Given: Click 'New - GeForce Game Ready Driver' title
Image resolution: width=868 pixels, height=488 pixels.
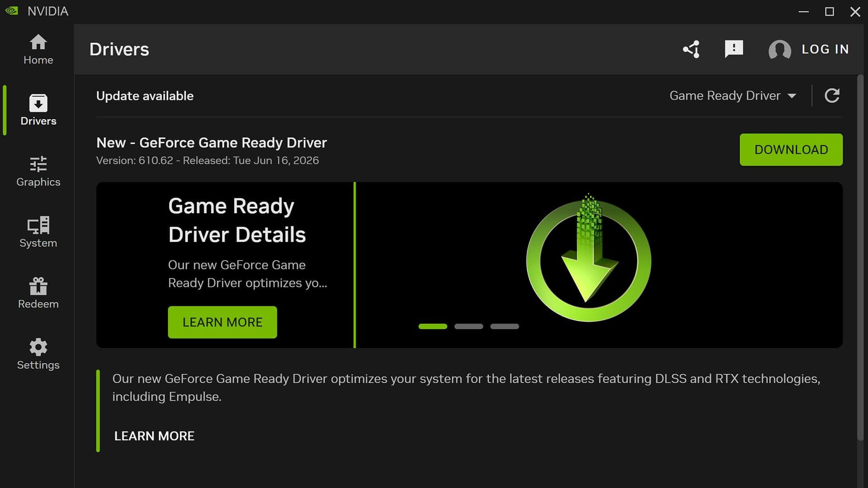Looking at the screenshot, I should pos(212,143).
